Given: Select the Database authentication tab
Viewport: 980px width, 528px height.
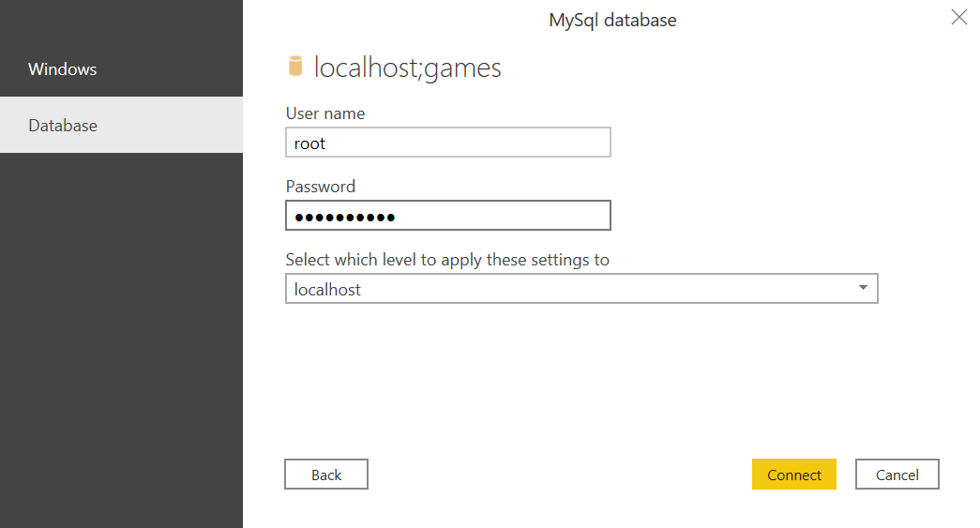Looking at the screenshot, I should pyautogui.click(x=121, y=125).
